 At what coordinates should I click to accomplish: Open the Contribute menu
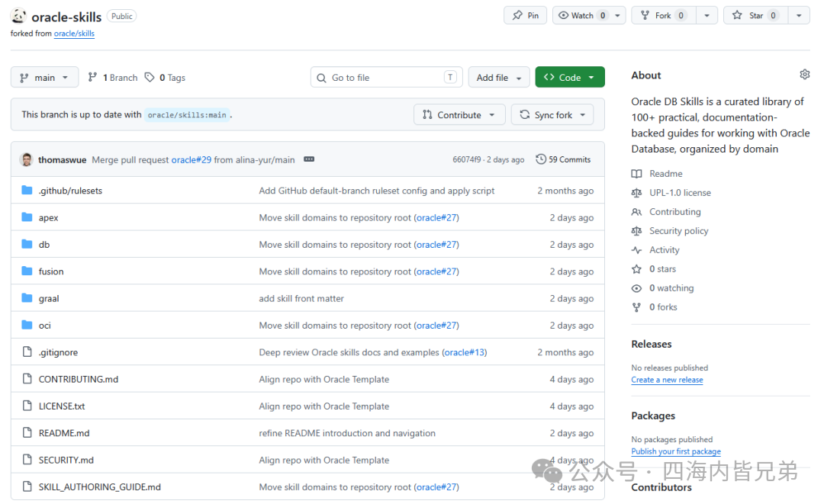point(459,114)
